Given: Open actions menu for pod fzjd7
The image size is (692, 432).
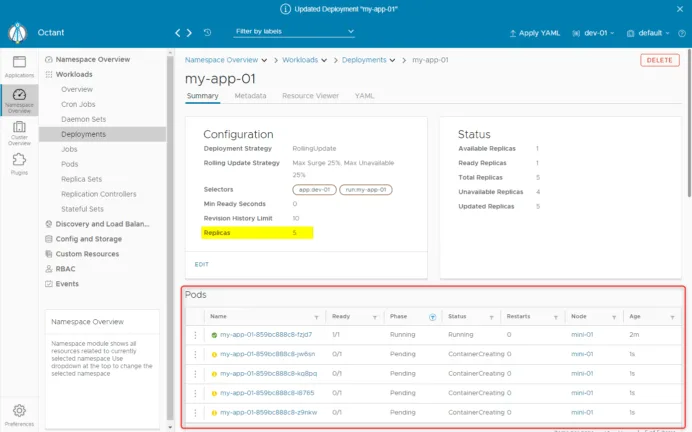Looking at the screenshot, I should 196,335.
